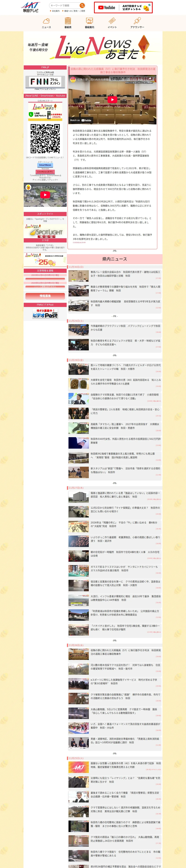Open thumbnail for ブラウブリッツ秋田 public viewing story

tap(79, 330)
